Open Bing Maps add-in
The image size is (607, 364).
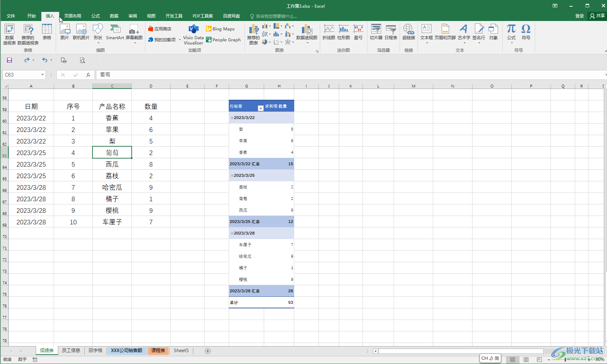click(220, 29)
